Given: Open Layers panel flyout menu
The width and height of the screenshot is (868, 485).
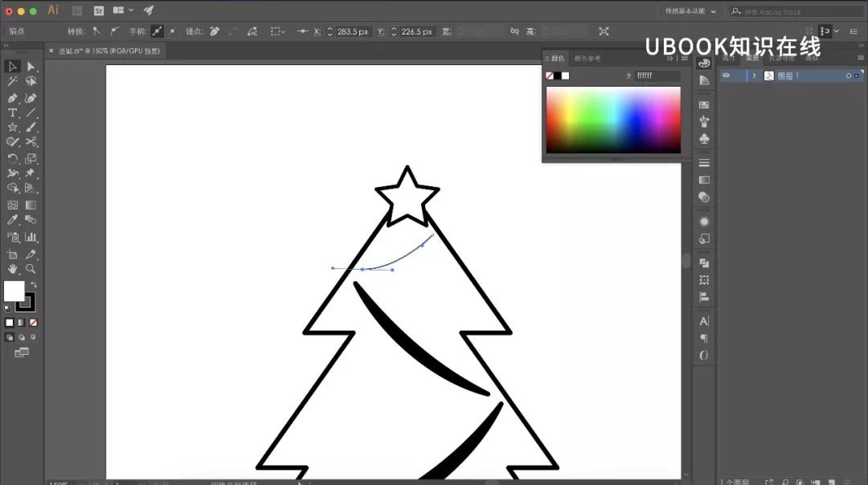Looking at the screenshot, I should [860, 58].
